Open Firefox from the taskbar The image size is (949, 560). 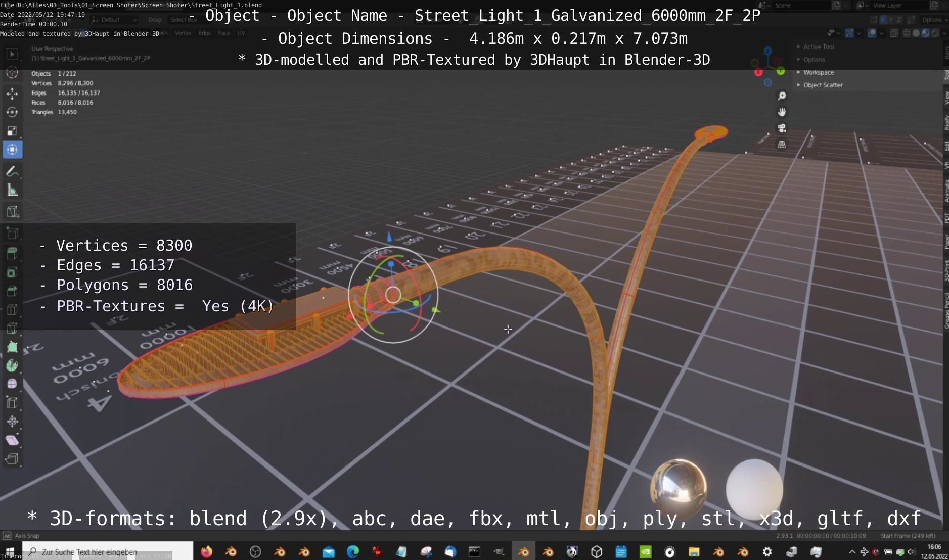click(206, 551)
